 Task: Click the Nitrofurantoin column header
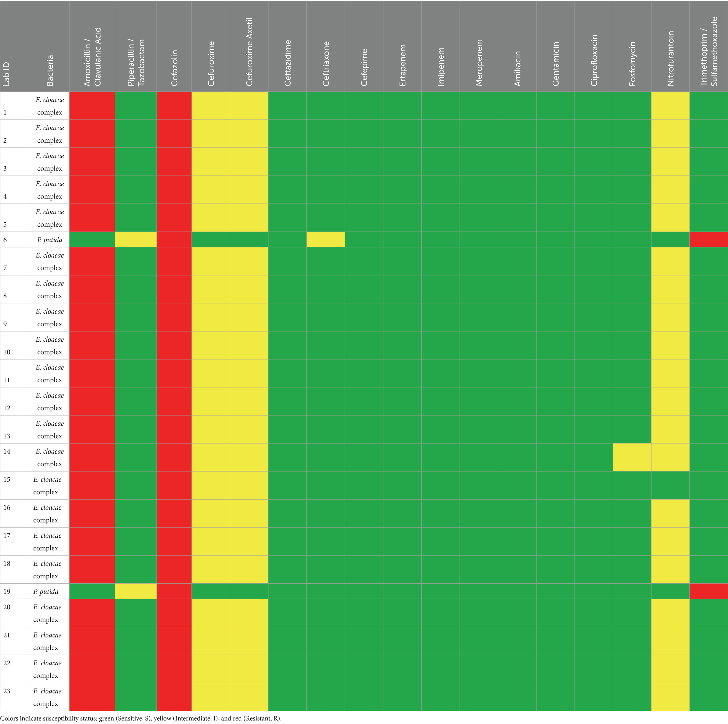click(670, 46)
